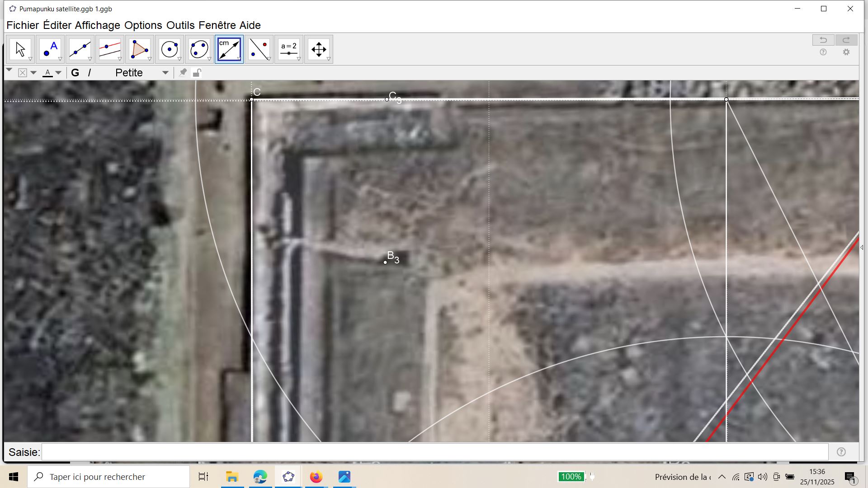
Task: Select Circle with center through point tool
Action: [x=169, y=49]
